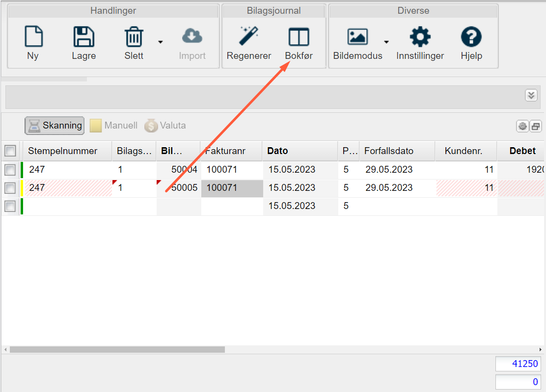546x392 pixels.
Task: Switch to the Skanning tab
Action: (55, 126)
